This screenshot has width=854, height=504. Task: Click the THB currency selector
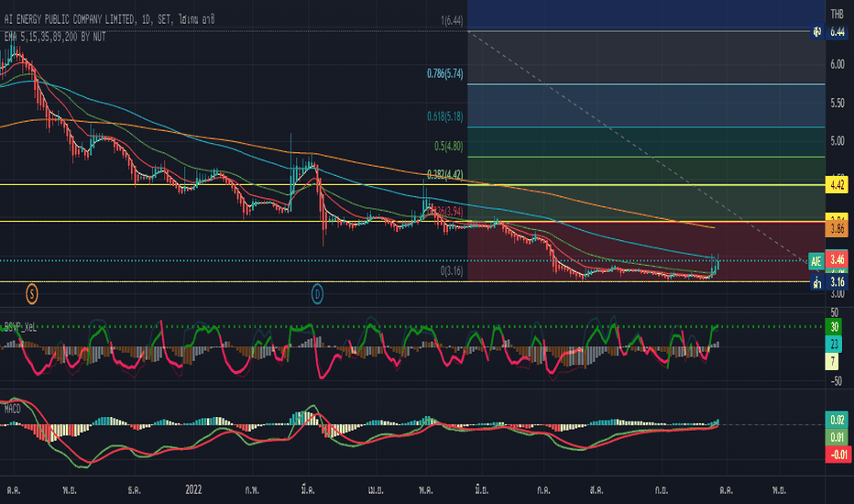click(837, 14)
